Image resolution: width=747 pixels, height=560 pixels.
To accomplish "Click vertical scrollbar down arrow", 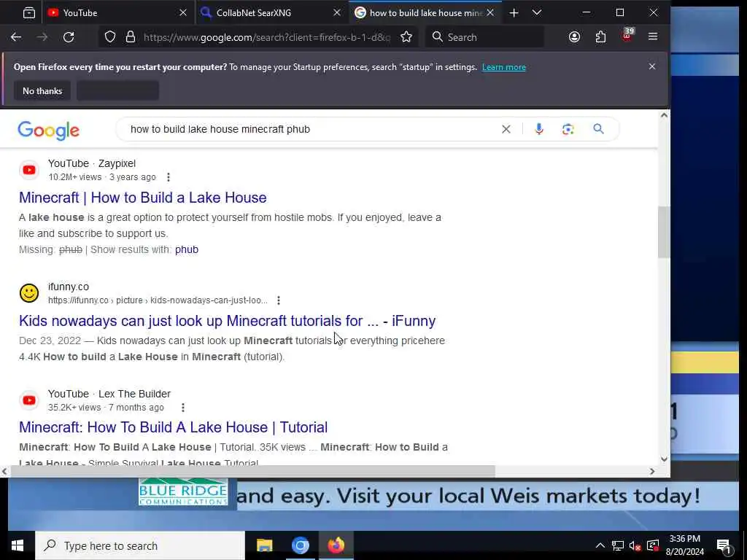I will tap(664, 459).
